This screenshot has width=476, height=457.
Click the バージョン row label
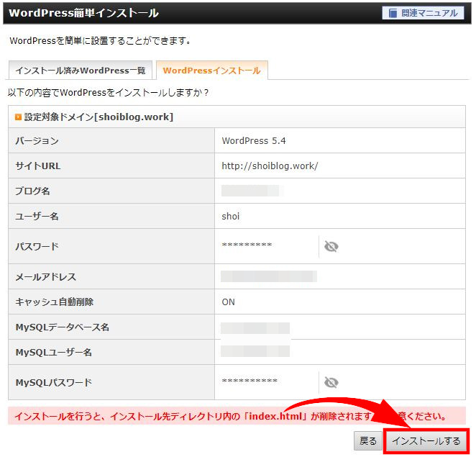coord(37,140)
